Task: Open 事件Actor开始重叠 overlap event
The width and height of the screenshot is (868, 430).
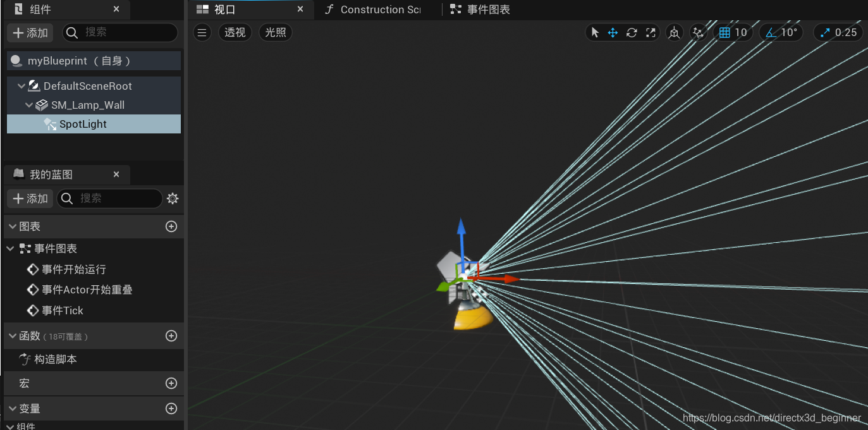Action: pyautogui.click(x=87, y=290)
